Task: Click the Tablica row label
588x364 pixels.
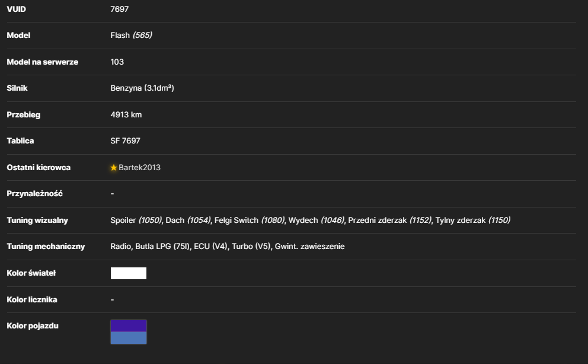Action: tap(20, 141)
